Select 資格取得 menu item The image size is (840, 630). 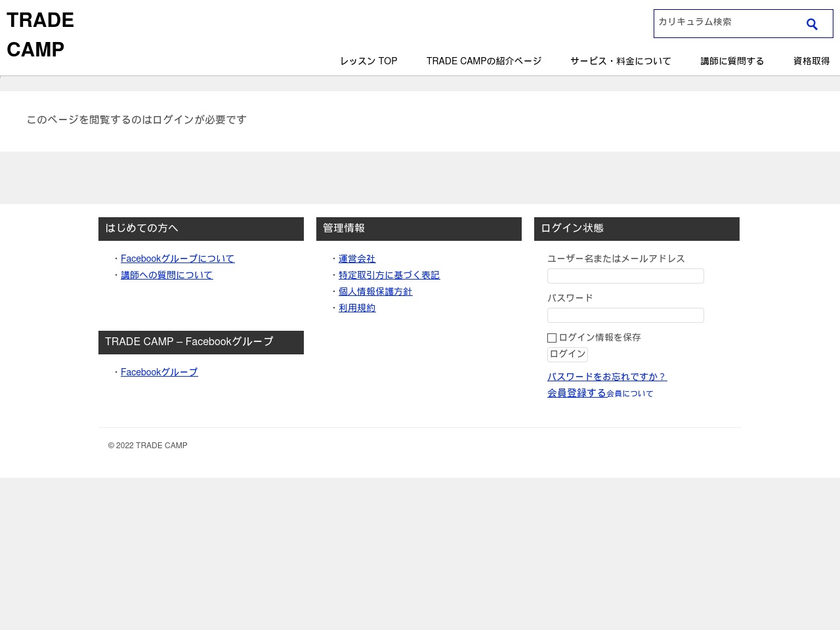tap(812, 61)
